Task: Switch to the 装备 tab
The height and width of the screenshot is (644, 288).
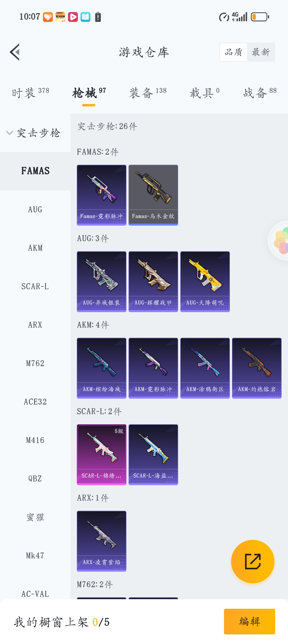Action: (x=148, y=93)
